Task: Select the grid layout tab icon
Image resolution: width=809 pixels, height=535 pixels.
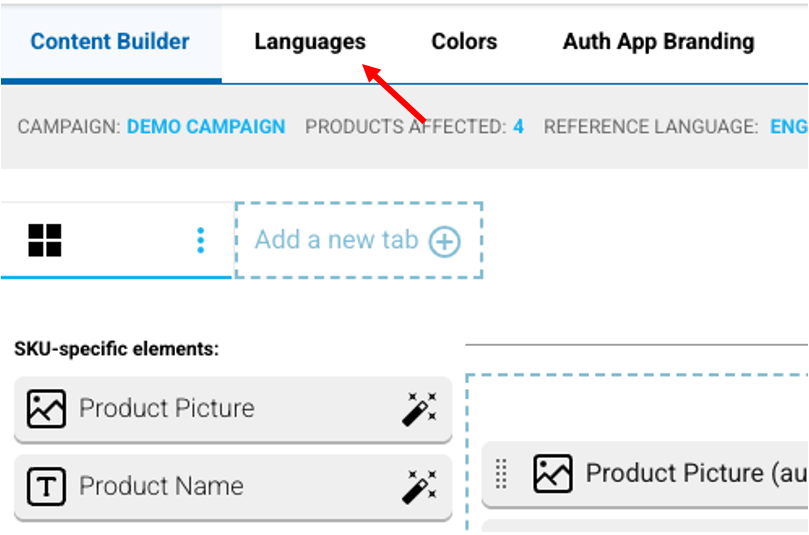Action: coord(45,240)
